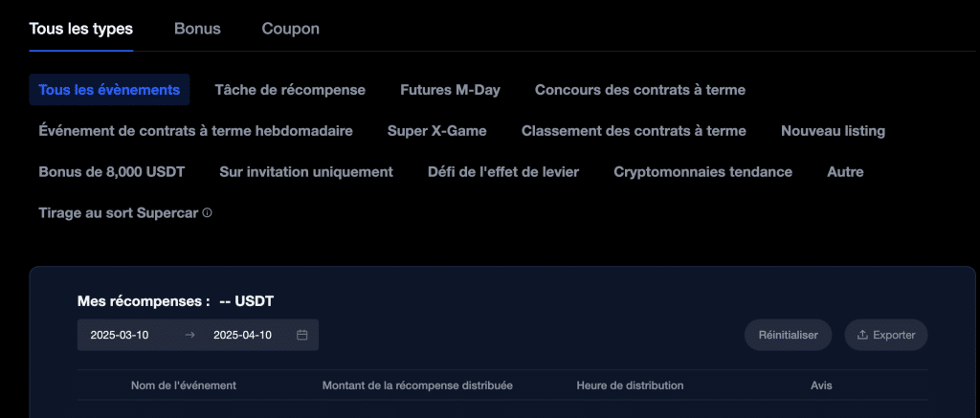Filter by Bonus de 8,000 USDT
This screenshot has height=418, width=980.
tap(112, 172)
